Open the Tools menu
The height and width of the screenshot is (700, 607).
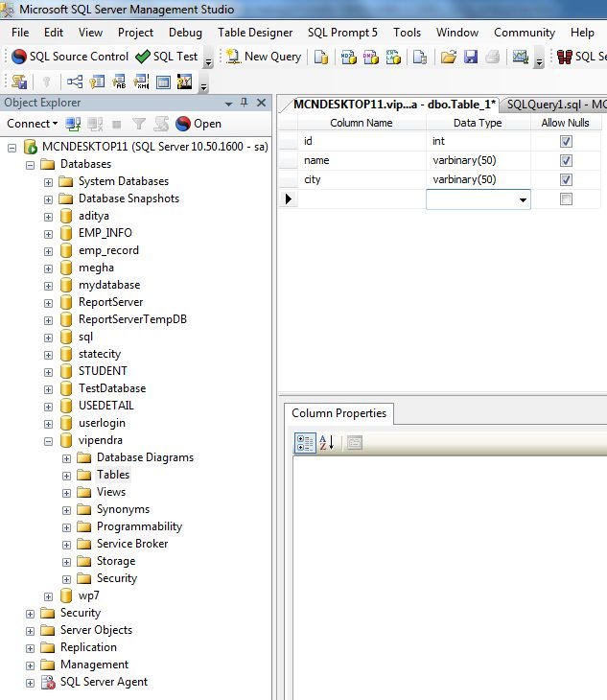[407, 33]
